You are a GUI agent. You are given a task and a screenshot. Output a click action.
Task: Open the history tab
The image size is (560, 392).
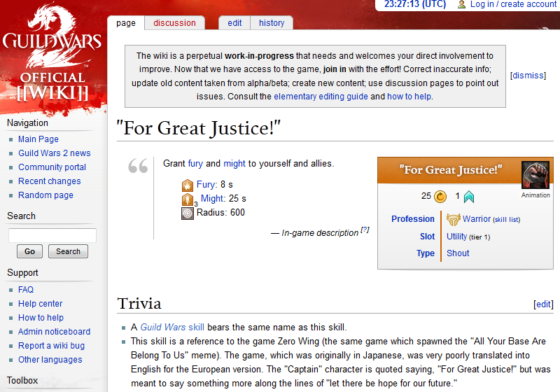272,23
